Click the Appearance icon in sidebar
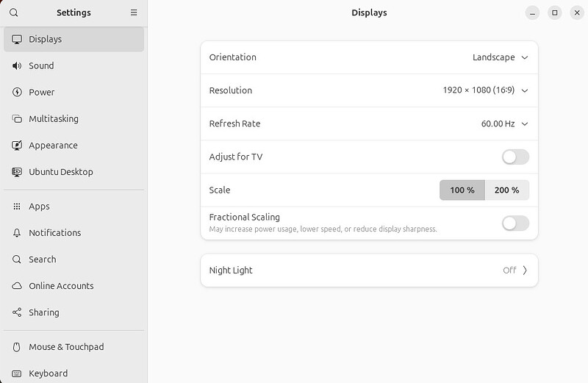Image resolution: width=588 pixels, height=383 pixels. tap(17, 146)
